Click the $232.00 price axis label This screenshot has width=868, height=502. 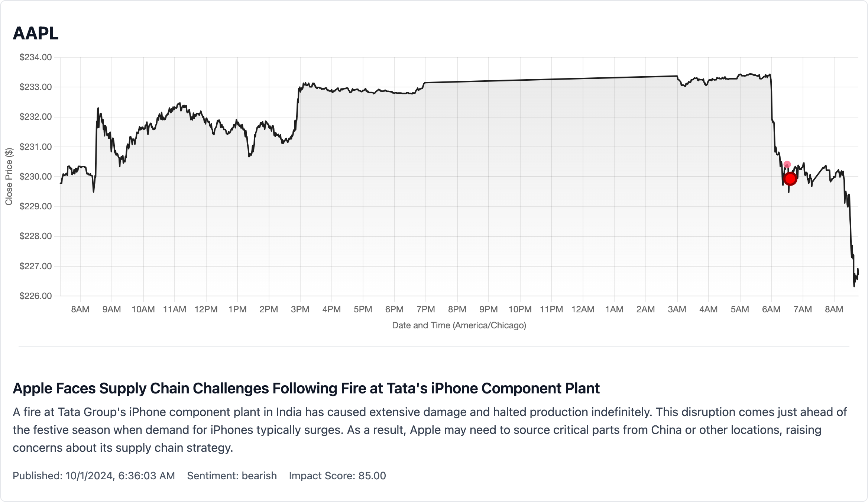36,117
